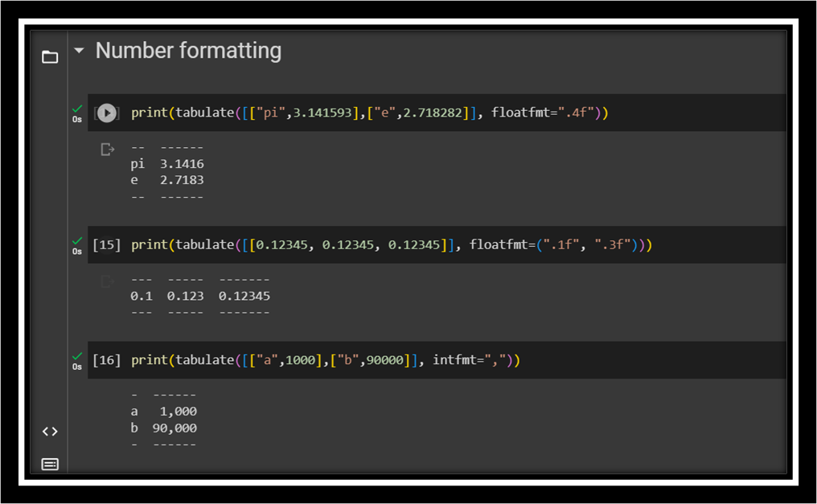The width and height of the screenshot is (817, 504).
Task: Click faint output icon beside 0.1 0.123 output
Action: point(107,281)
